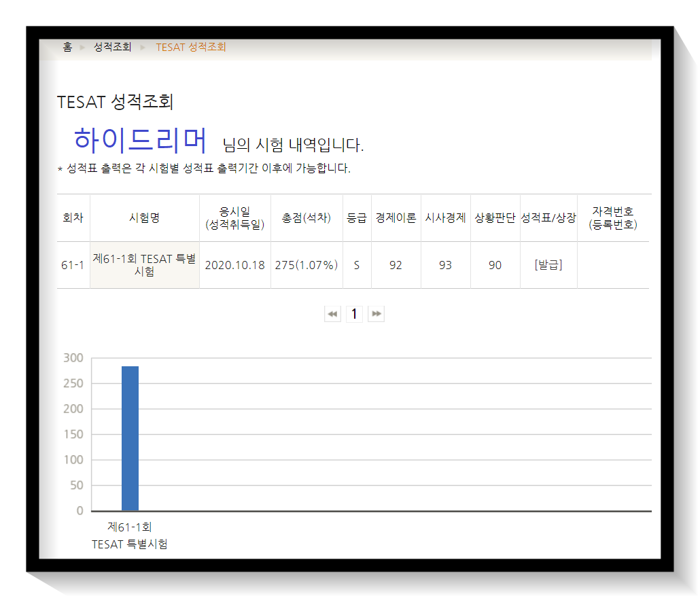Click the 시사경제 score 93

445,265
